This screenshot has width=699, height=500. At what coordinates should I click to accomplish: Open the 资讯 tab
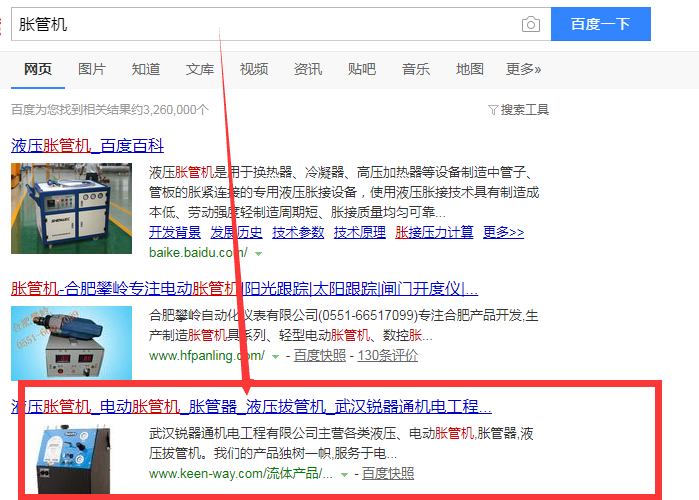pyautogui.click(x=308, y=69)
